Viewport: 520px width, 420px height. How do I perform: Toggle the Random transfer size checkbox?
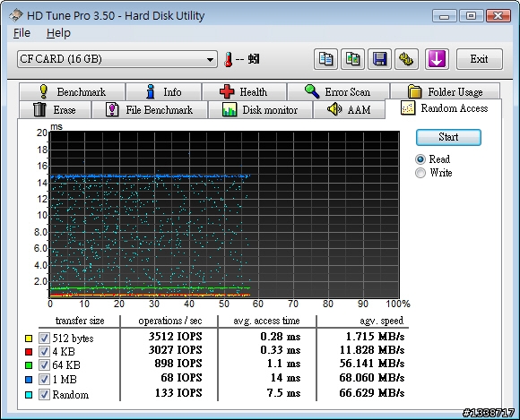point(44,395)
